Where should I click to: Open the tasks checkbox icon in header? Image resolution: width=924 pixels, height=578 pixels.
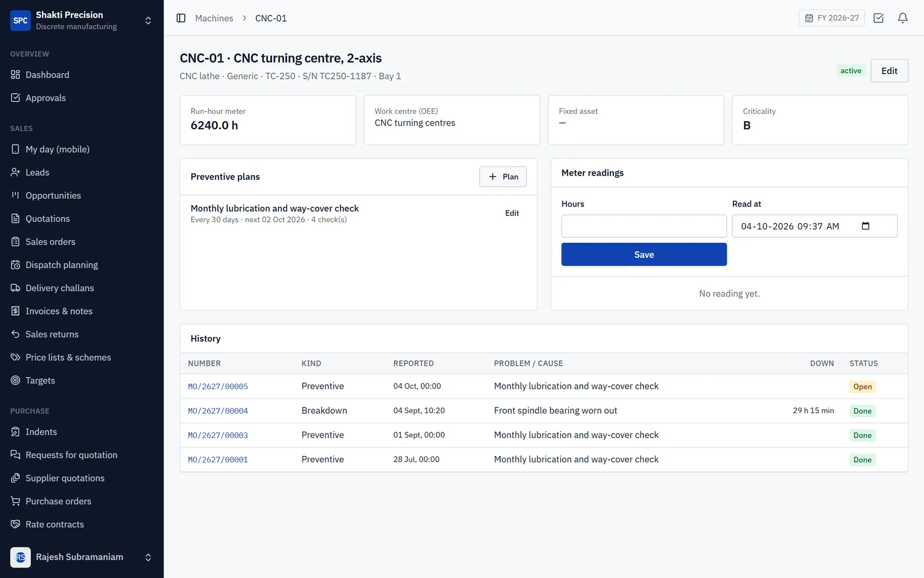(878, 18)
